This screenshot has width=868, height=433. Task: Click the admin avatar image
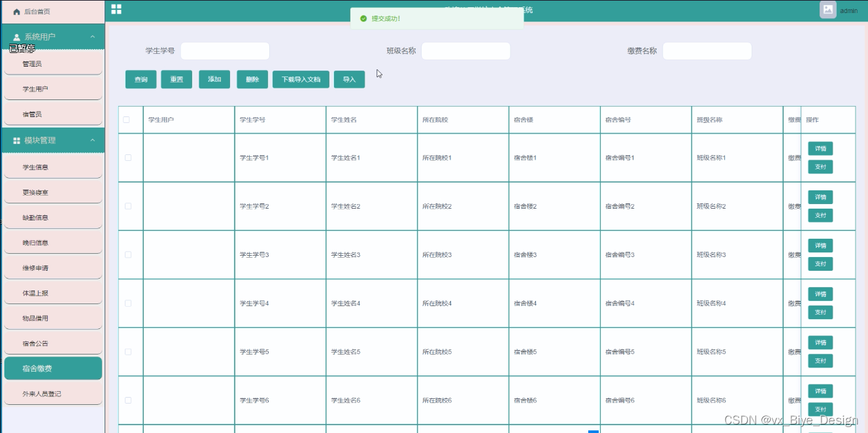click(x=828, y=10)
